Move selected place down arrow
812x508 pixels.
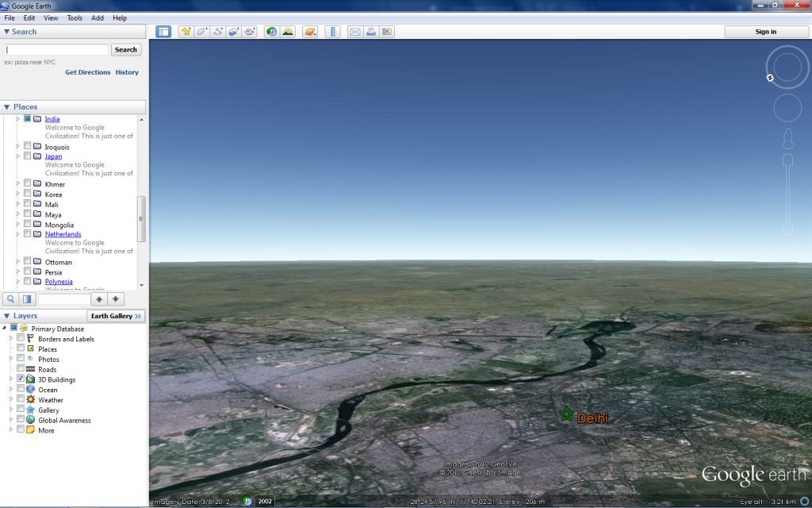pyautogui.click(x=116, y=299)
